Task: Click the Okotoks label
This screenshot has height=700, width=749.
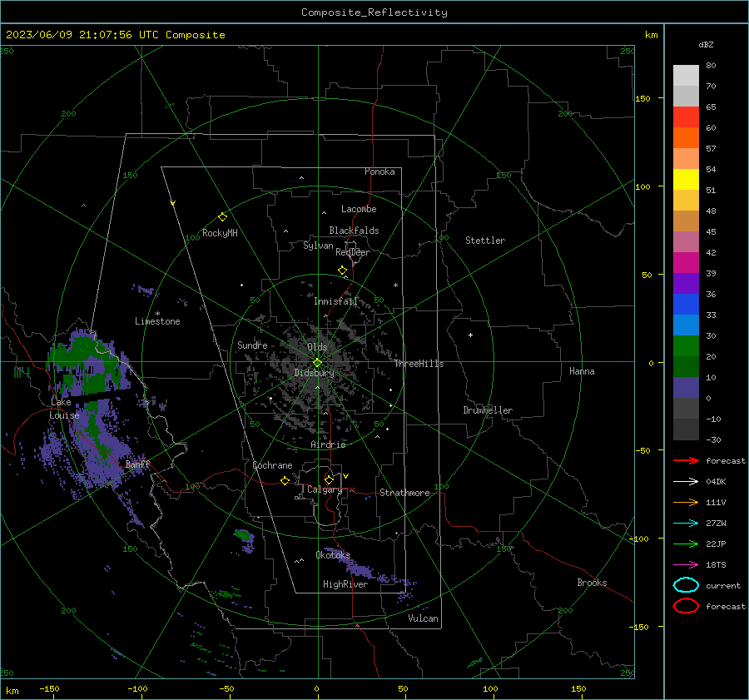Action: click(333, 554)
